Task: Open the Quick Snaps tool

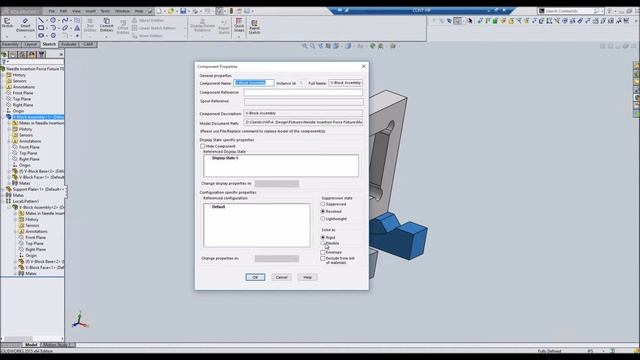Action: coord(239,25)
